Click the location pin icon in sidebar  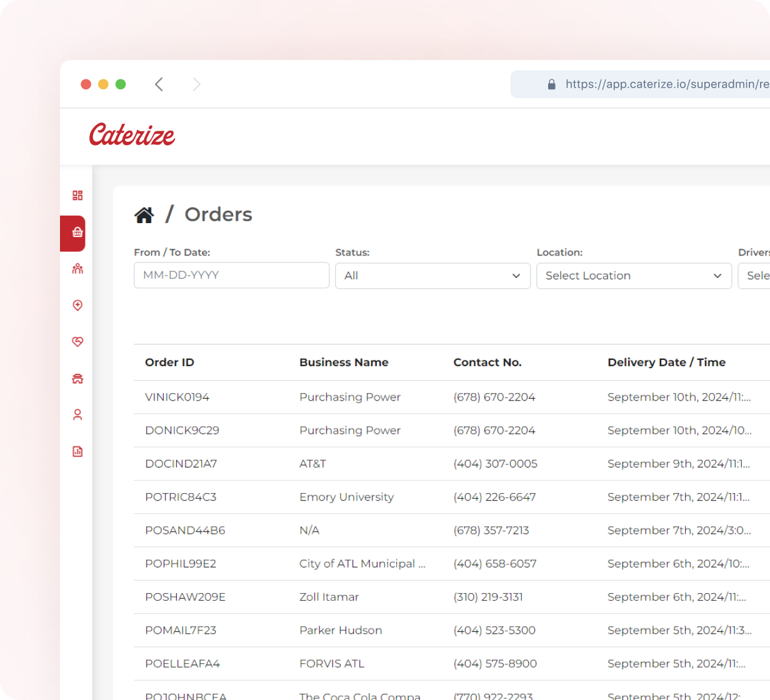tap(77, 305)
